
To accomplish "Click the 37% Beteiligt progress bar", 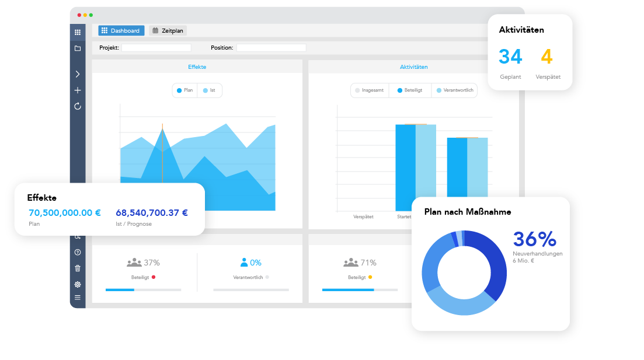I will [143, 289].
